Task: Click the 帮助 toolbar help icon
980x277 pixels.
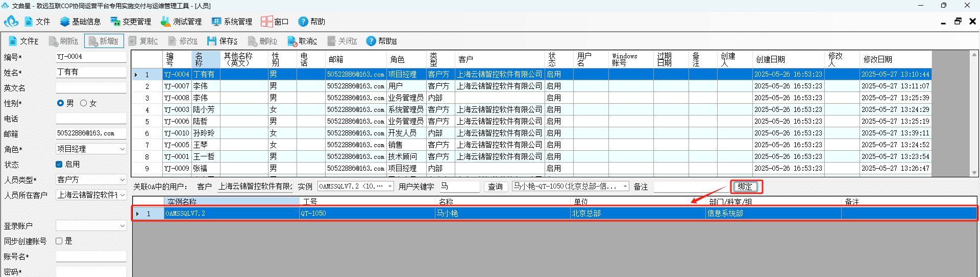Action: [x=371, y=41]
